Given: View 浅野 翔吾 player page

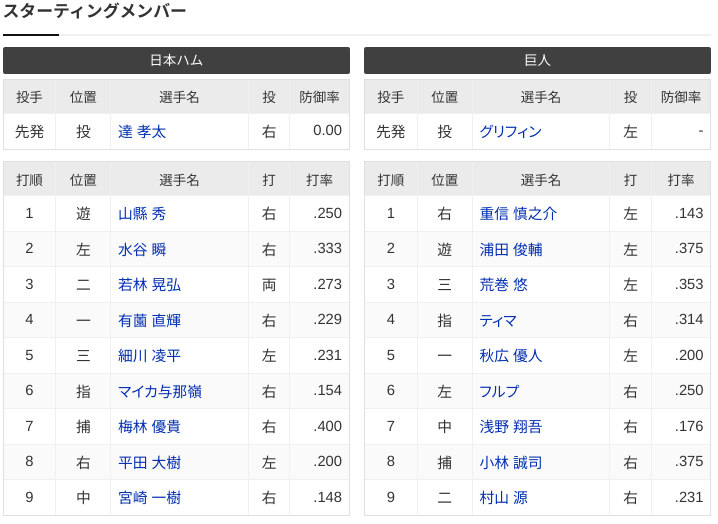Looking at the screenshot, I should [x=511, y=427].
